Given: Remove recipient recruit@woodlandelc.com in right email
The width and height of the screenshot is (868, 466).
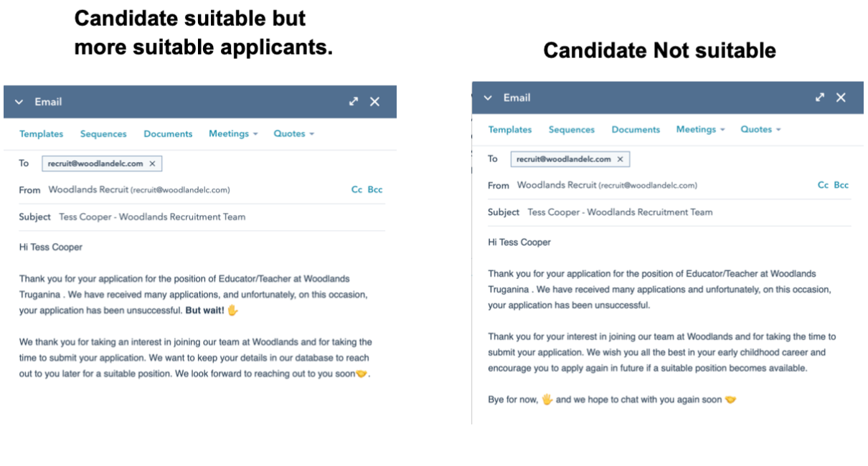Looking at the screenshot, I should click(621, 159).
